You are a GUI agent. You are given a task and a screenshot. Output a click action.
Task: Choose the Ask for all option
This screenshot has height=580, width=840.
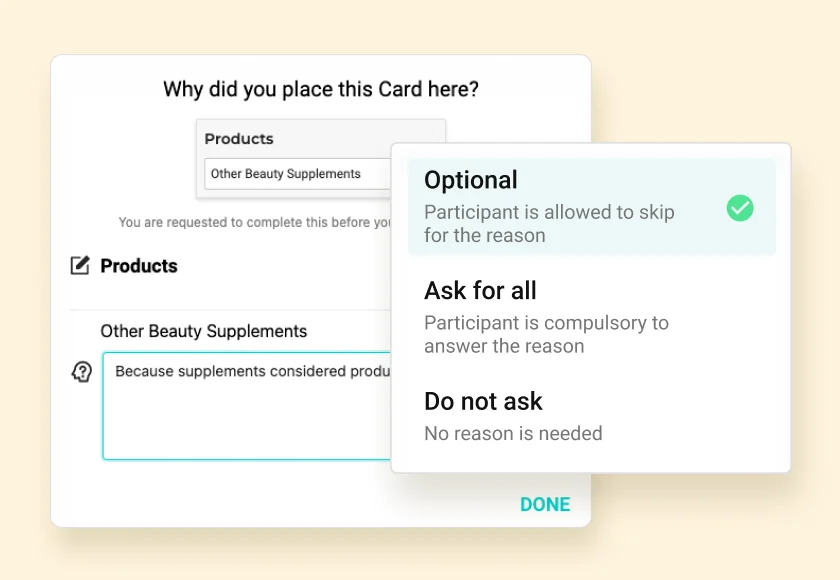pos(480,291)
